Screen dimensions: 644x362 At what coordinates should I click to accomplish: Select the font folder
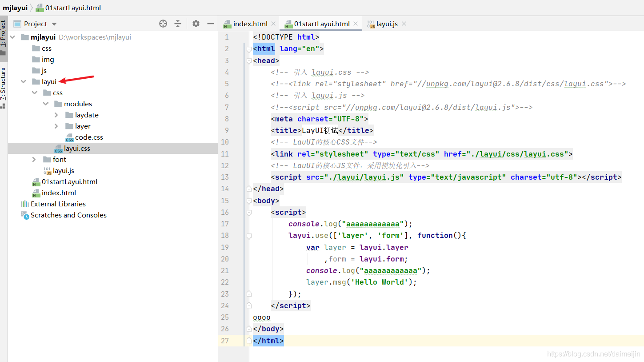click(60, 160)
